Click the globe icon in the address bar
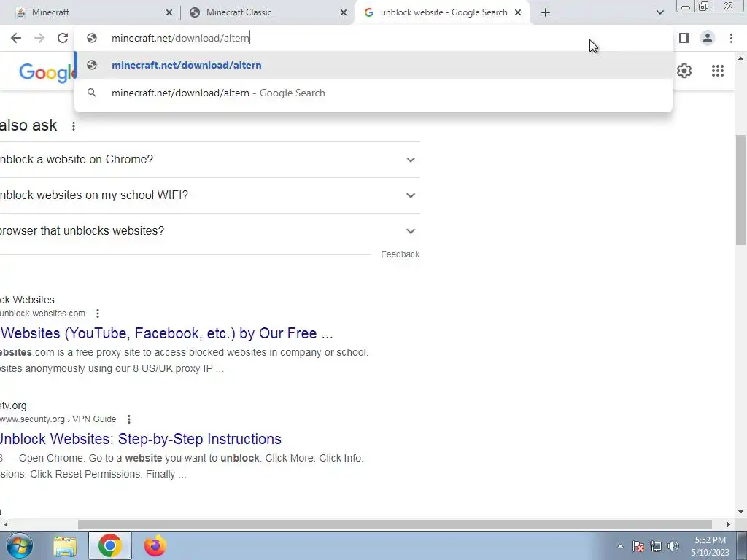The image size is (747, 560). (x=92, y=38)
